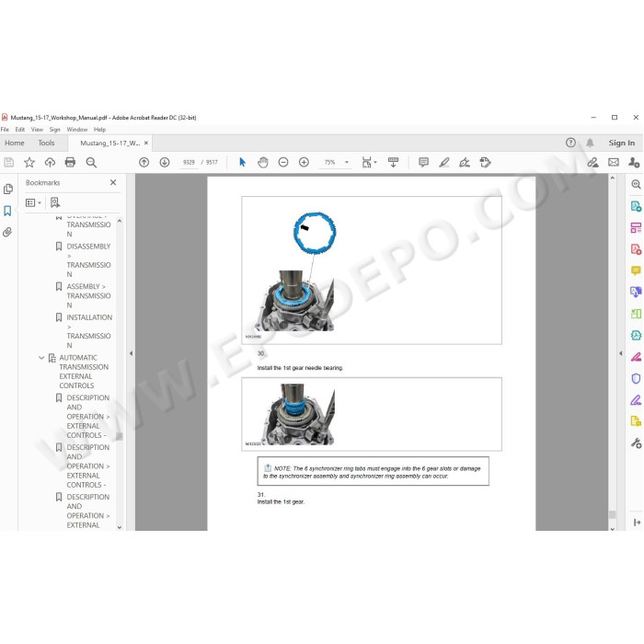Click the Save file icon
Image resolution: width=644 pixels, height=644 pixels.
[x=9, y=162]
